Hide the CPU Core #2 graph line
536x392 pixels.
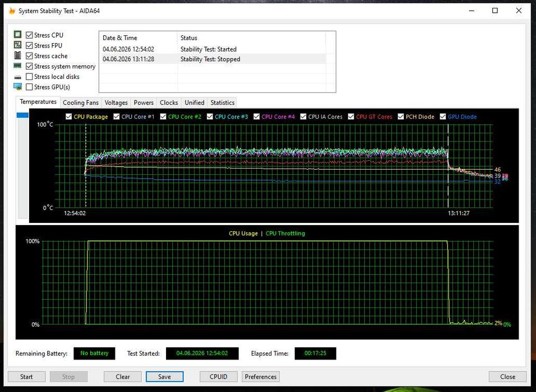pyautogui.click(x=163, y=117)
